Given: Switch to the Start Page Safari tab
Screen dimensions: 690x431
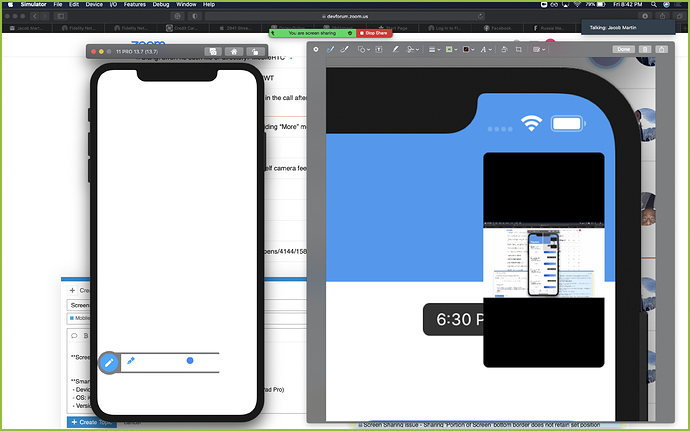Looking at the screenshot, I should tap(392, 28).
